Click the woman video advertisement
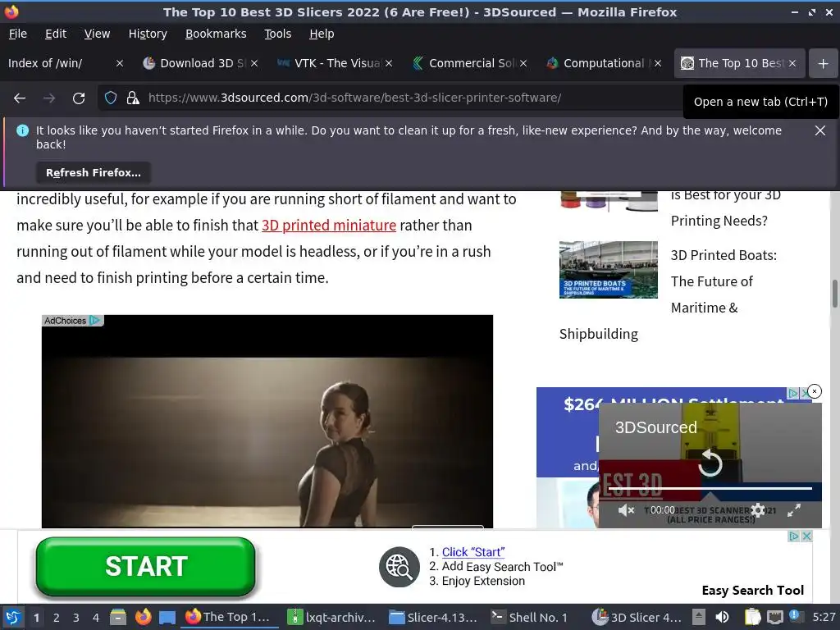The image size is (840, 630). coord(267,422)
